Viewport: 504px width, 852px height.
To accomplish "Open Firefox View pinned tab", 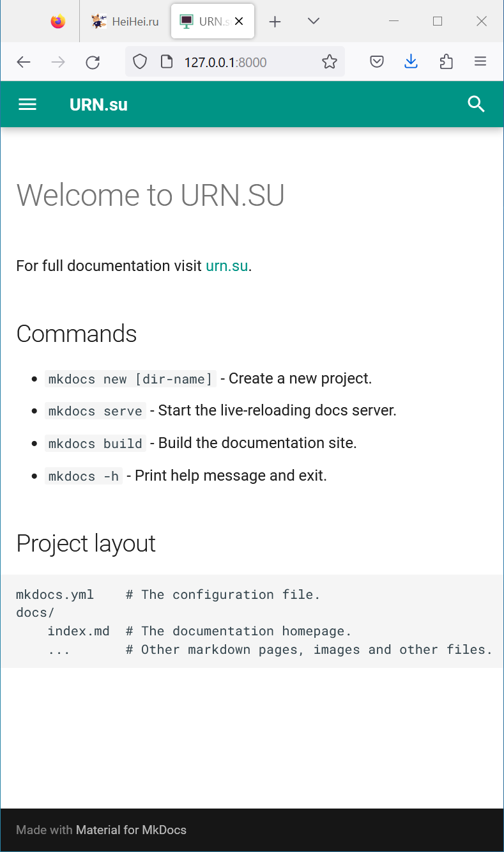I will (x=58, y=21).
